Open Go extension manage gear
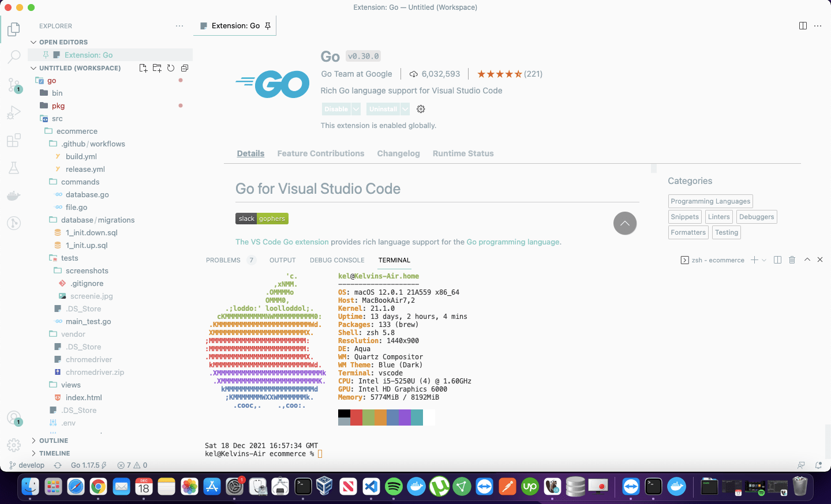This screenshot has height=504, width=831. tap(421, 109)
